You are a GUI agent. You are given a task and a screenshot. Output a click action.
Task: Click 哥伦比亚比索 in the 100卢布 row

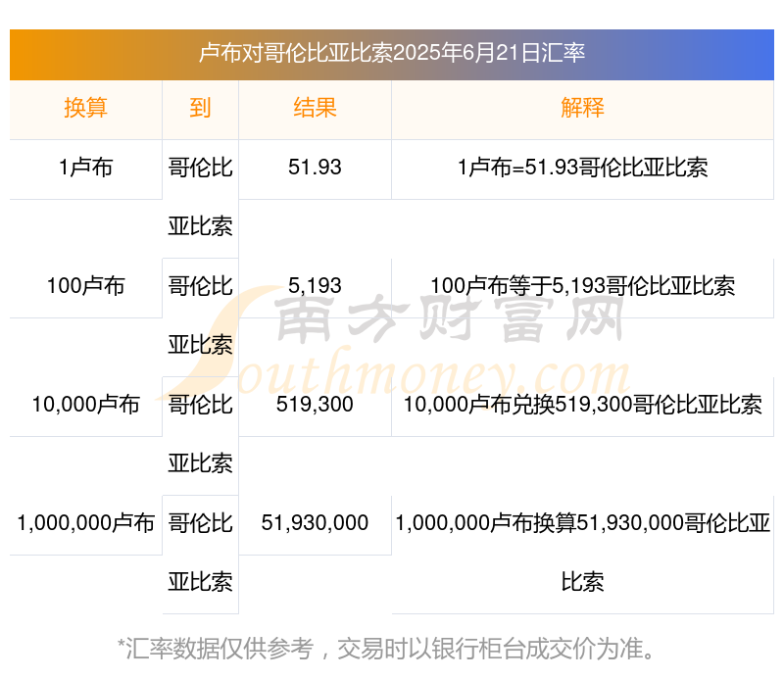point(200,315)
